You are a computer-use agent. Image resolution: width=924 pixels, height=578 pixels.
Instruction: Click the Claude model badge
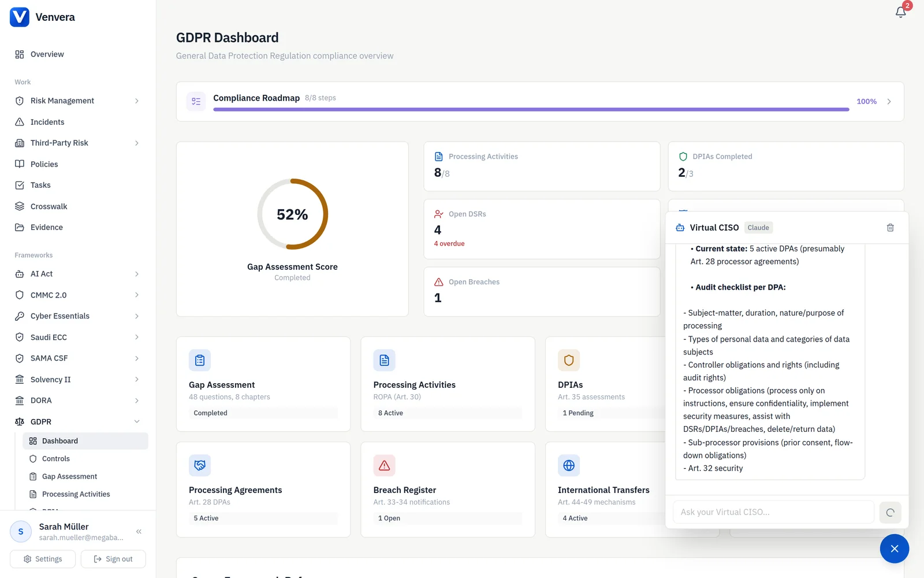[x=758, y=228]
